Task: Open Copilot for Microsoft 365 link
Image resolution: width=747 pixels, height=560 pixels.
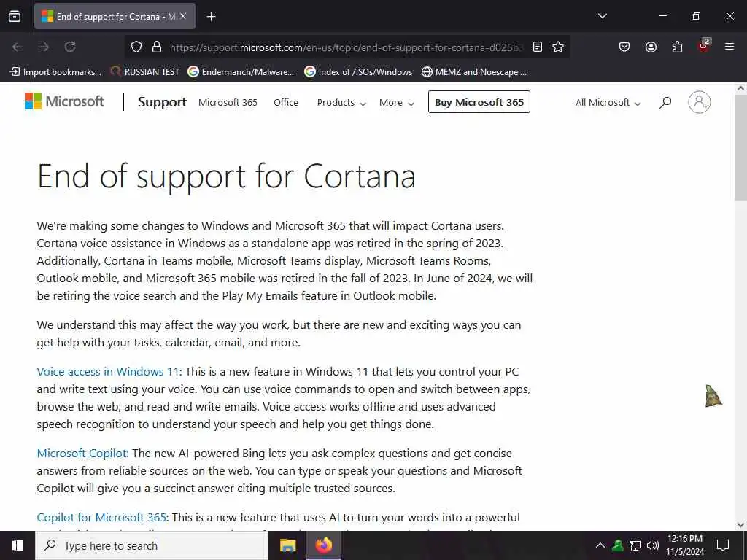Action: click(101, 517)
